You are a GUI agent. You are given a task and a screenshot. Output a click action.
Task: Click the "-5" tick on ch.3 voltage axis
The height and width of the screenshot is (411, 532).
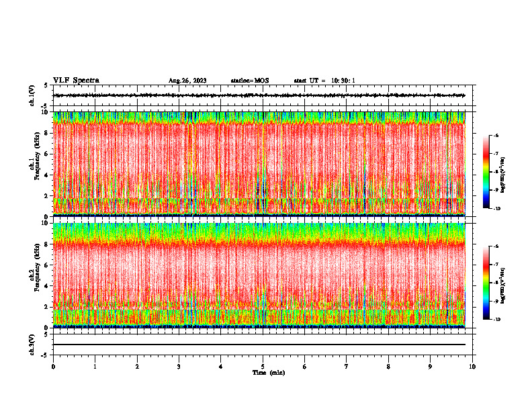coord(46,355)
